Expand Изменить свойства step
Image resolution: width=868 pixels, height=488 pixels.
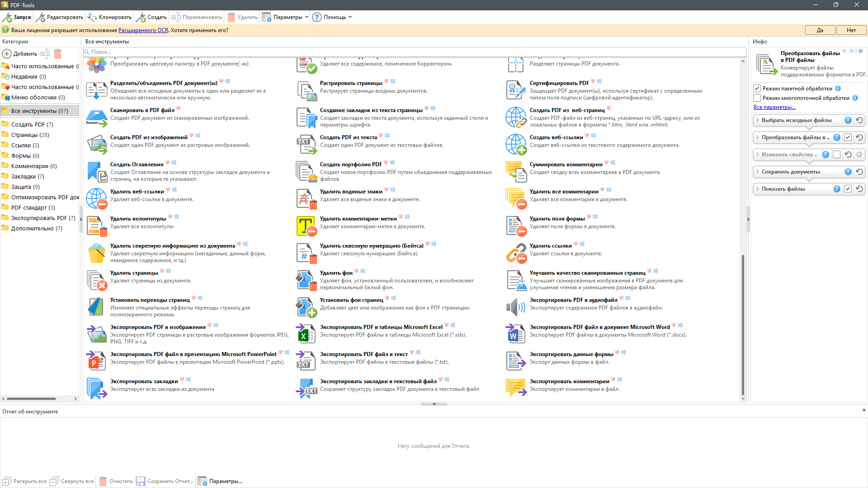coord(758,155)
